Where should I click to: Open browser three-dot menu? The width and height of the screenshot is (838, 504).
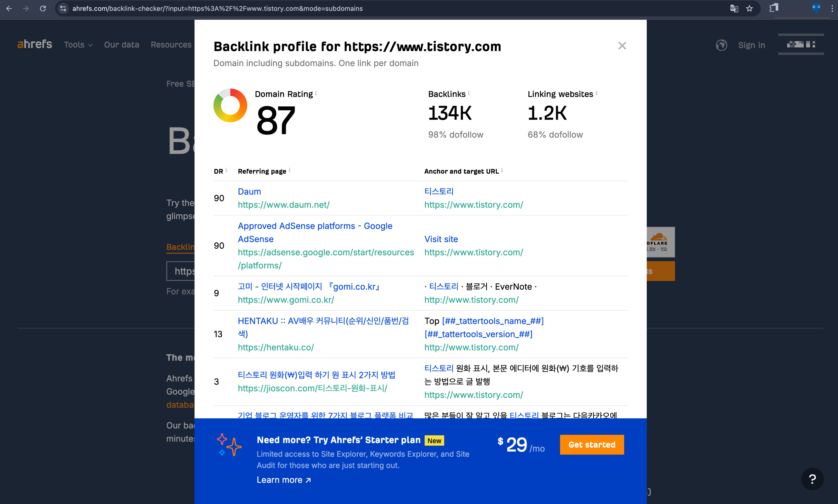click(x=832, y=8)
